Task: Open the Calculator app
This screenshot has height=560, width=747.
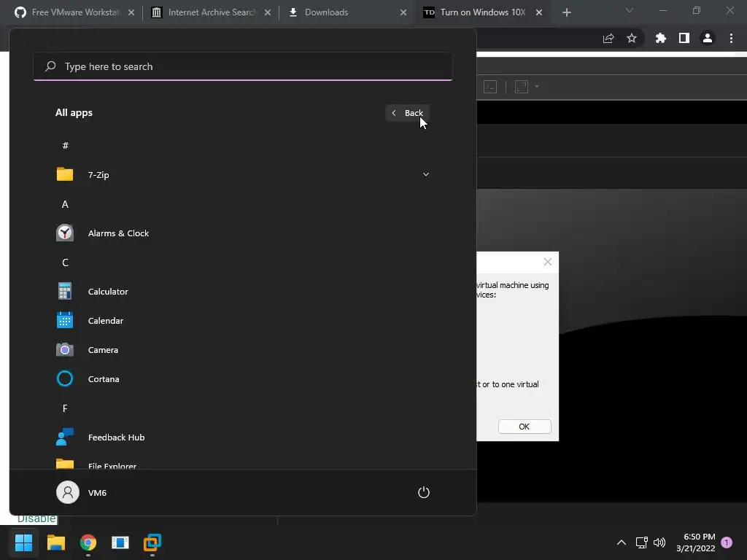Action: pyautogui.click(x=242, y=292)
